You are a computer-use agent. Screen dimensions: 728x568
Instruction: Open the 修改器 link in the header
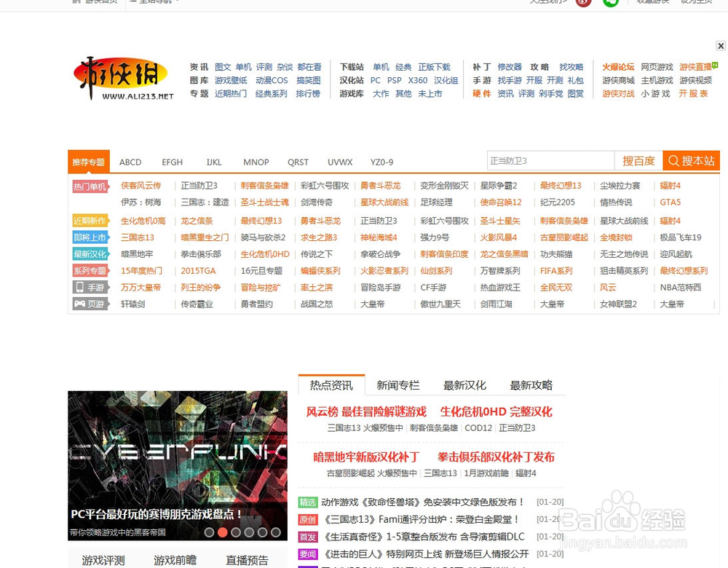coord(510,67)
